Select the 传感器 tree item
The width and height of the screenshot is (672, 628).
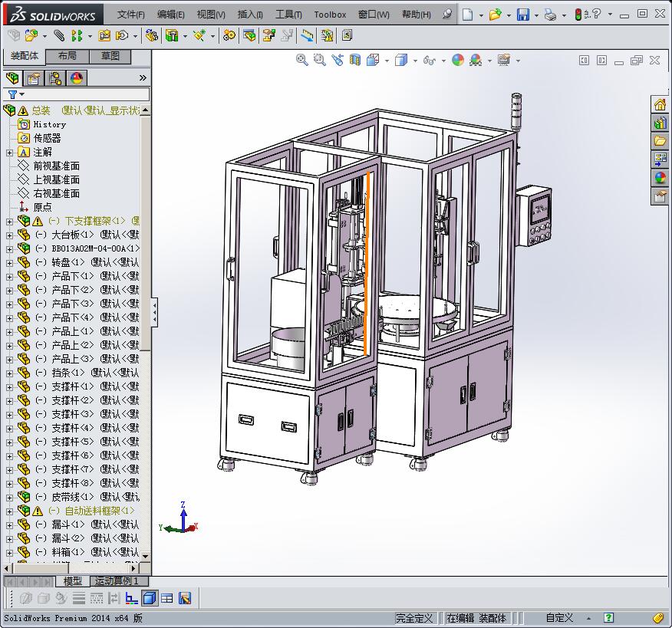(47, 138)
